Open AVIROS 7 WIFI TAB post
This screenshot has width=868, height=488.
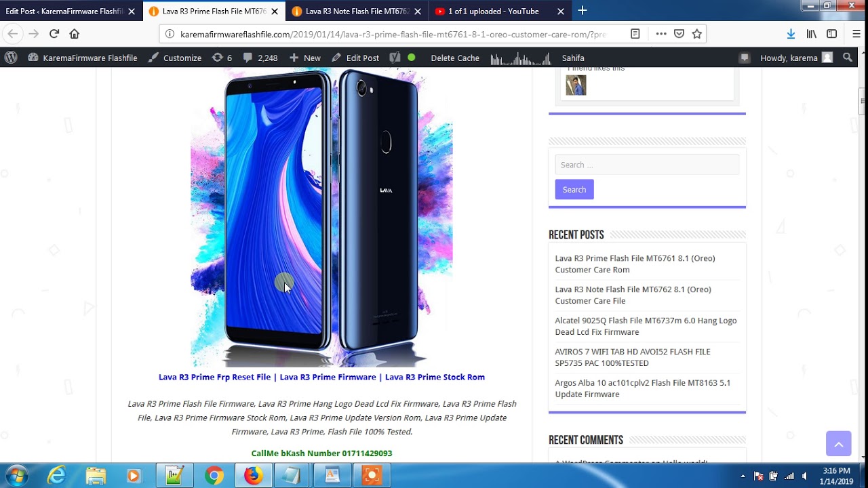[x=633, y=357]
